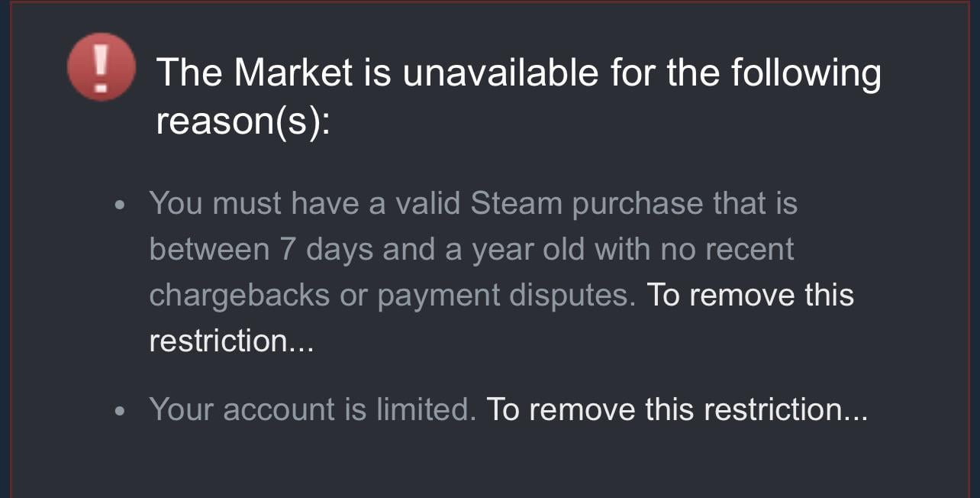Viewport: 980px width, 498px height.
Task: Click the "chargebacks or payment disputes." text
Action: [392, 296]
